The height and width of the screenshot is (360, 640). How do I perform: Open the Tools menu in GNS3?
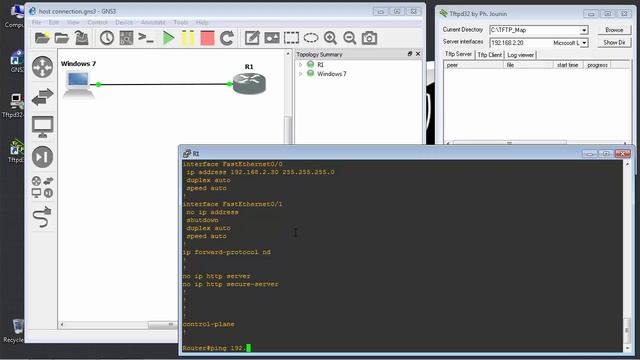(x=181, y=22)
